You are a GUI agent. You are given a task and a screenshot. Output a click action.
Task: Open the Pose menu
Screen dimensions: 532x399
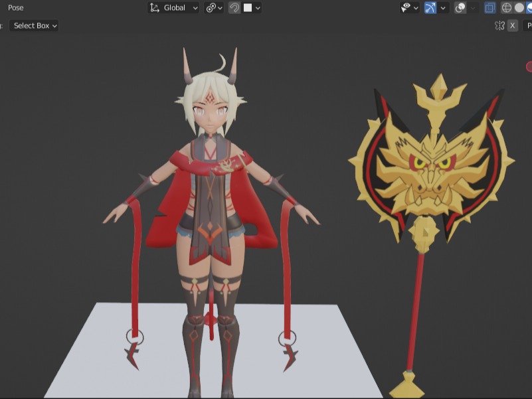coord(15,8)
